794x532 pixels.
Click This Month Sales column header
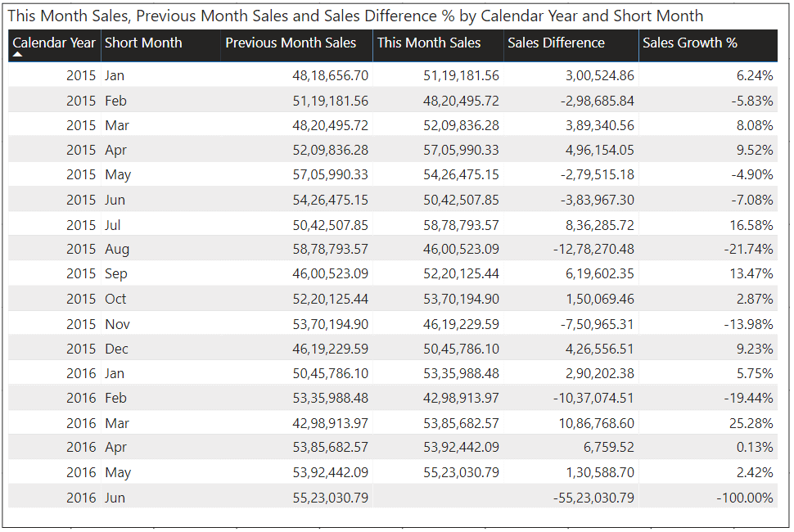(429, 43)
